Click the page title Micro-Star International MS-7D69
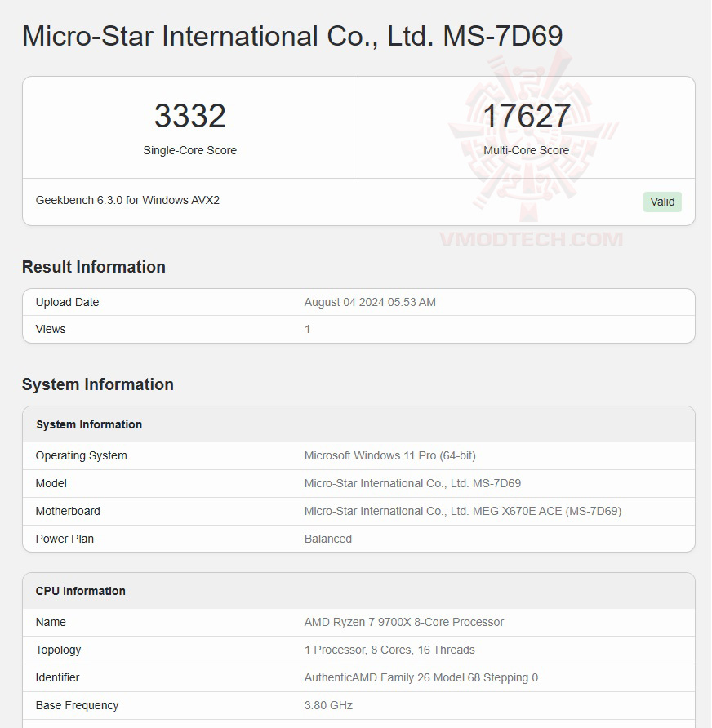This screenshot has height=728, width=712. (292, 36)
